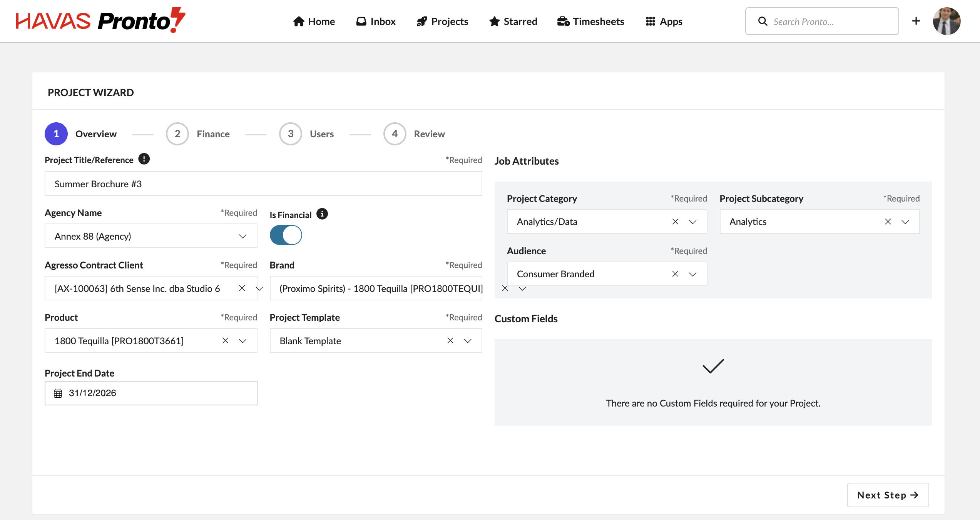Clear the Product selection
Screen dimensions: 980x520
pyautogui.click(x=225, y=340)
